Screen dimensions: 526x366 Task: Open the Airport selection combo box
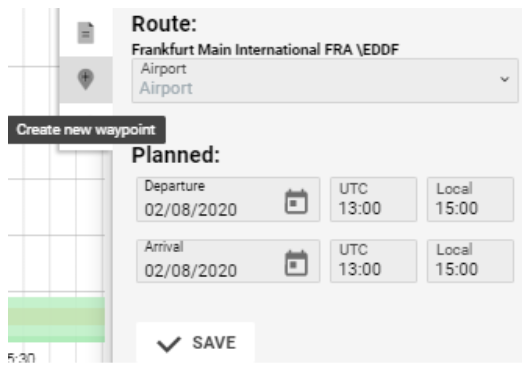(325, 81)
